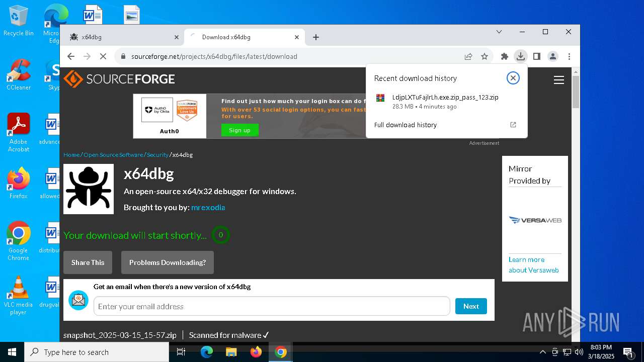Click the Auth0 by Okta ad logo
This screenshot has height=362, width=644.
157,110
